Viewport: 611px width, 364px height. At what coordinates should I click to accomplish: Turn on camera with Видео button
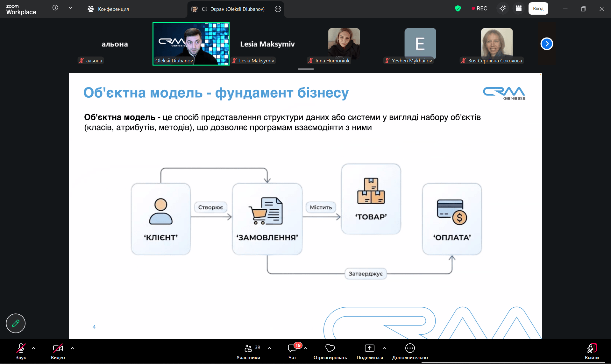(x=58, y=351)
